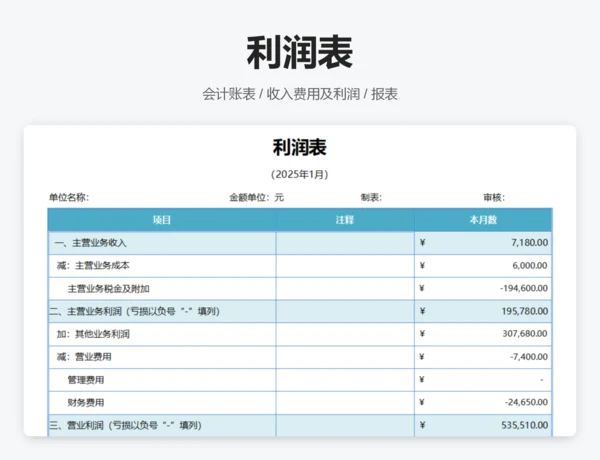Click the ¥ symbol in 营业利润 row

(422, 425)
